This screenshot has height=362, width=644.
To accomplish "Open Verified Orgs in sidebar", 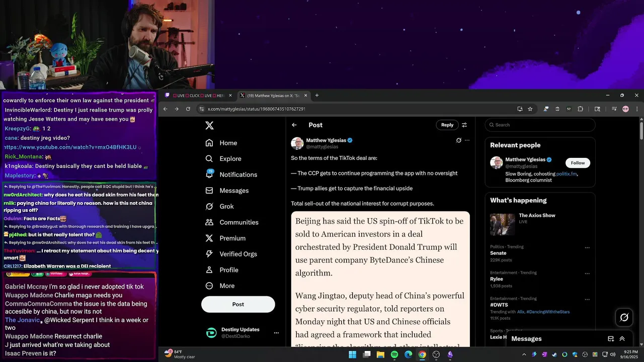I will tap(232, 254).
